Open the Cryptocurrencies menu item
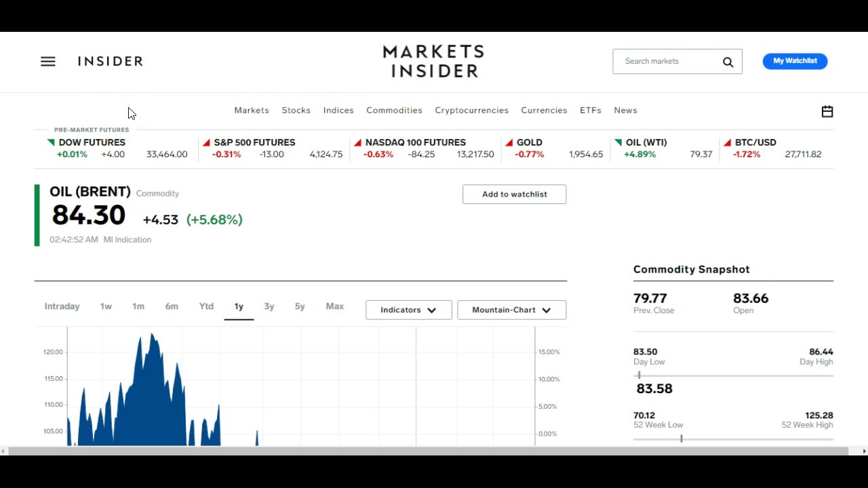 coord(471,110)
